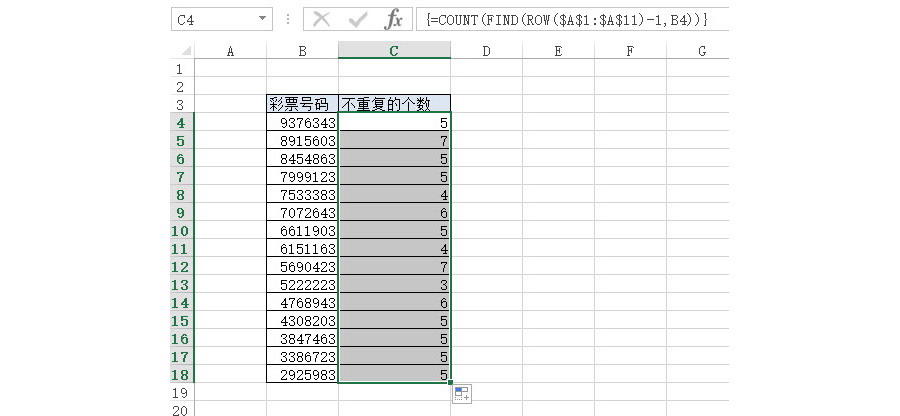
Task: Click the result cell next to 5222223
Action: pyautogui.click(x=394, y=285)
